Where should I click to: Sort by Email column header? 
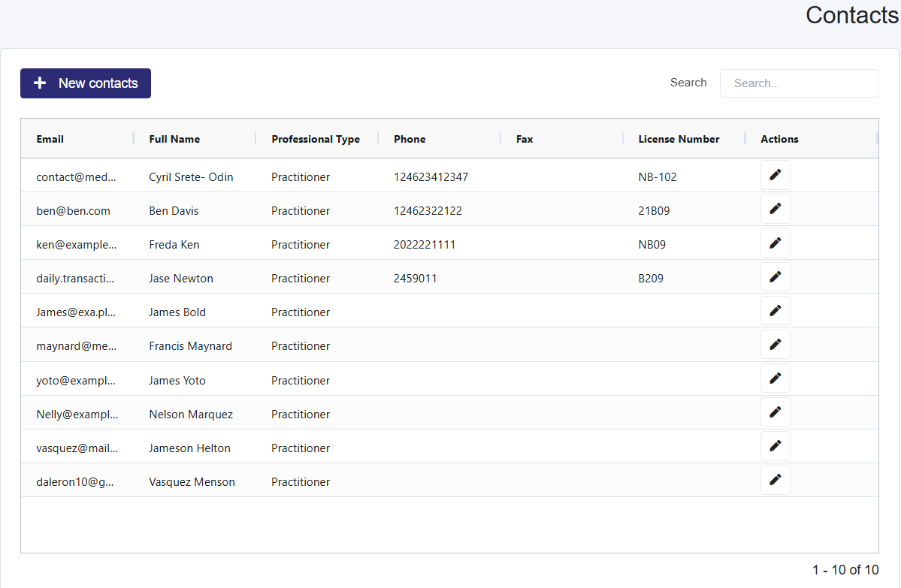pyautogui.click(x=50, y=139)
